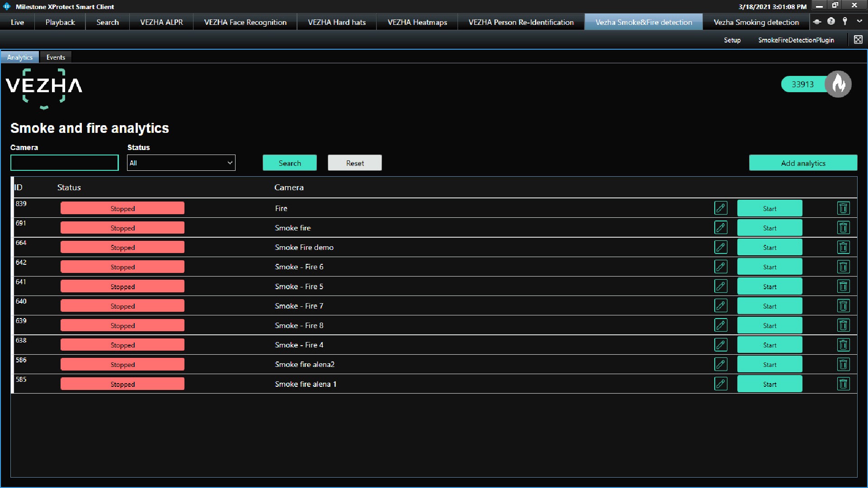Open the Search workspace tab
The height and width of the screenshot is (488, 868).
[108, 22]
